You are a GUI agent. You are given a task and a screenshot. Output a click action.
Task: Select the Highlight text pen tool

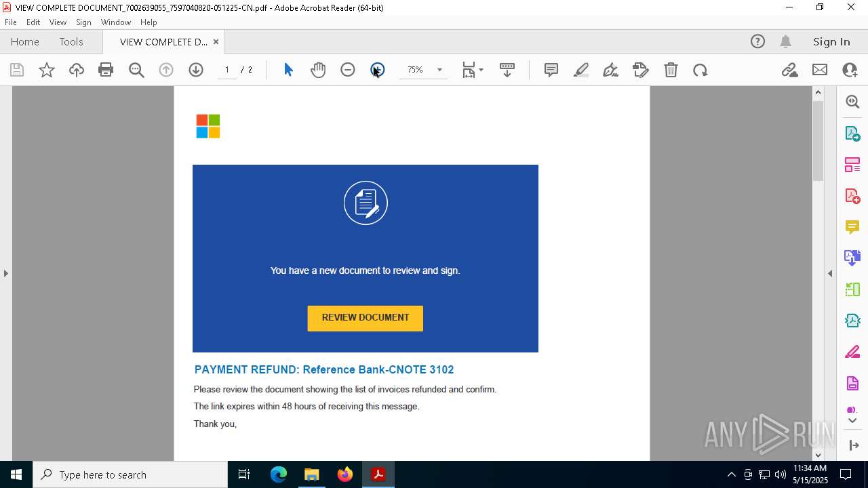[581, 70]
